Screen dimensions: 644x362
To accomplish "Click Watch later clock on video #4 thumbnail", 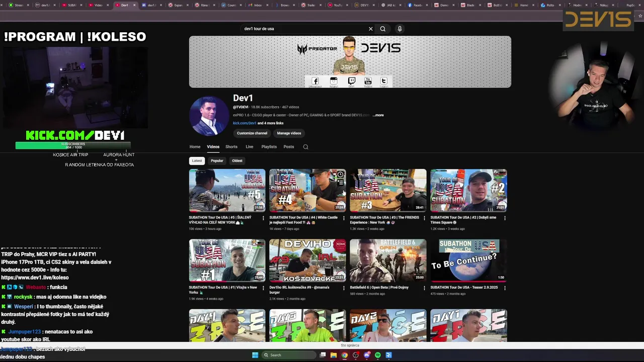I will [341, 175].
